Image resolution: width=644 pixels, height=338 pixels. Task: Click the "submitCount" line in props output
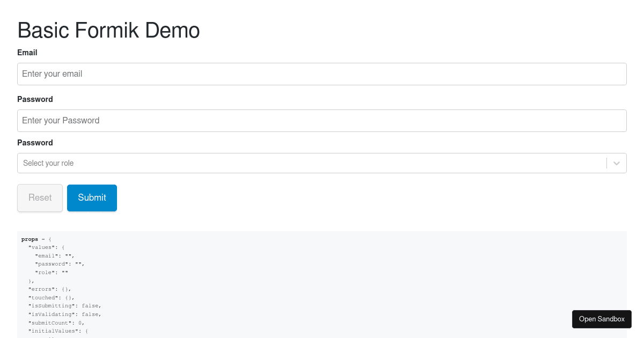(56, 323)
